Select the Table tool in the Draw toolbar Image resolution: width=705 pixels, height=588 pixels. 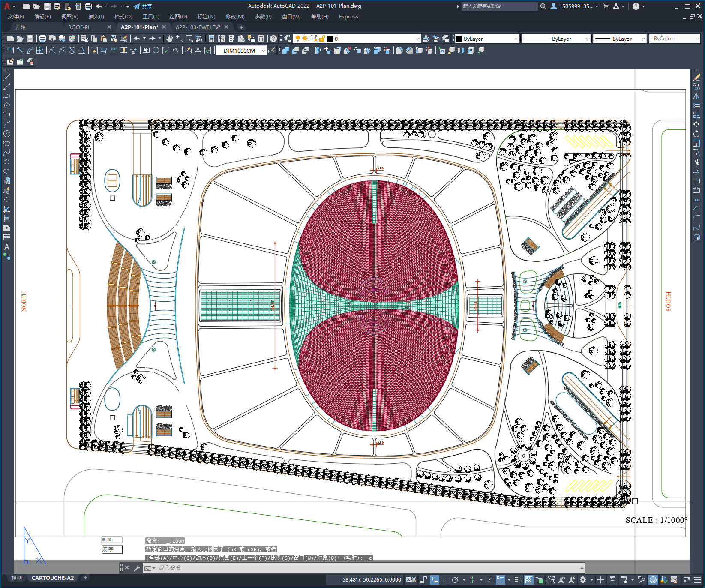[7, 237]
